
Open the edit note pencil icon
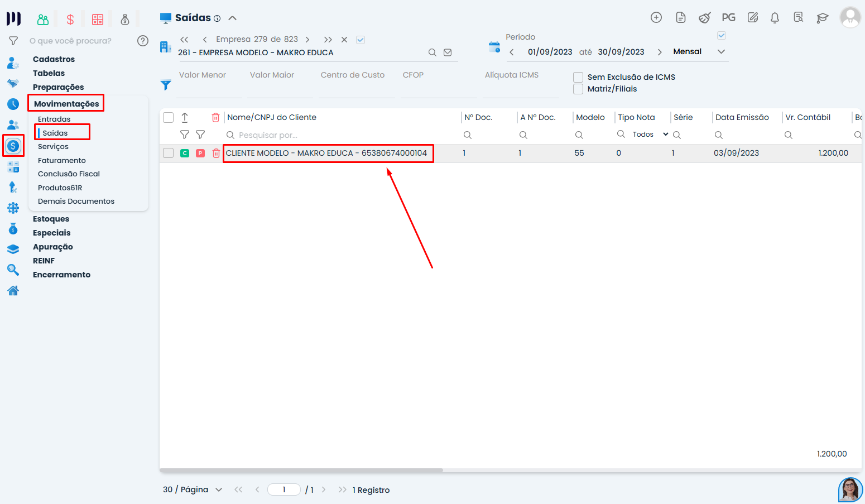click(753, 17)
